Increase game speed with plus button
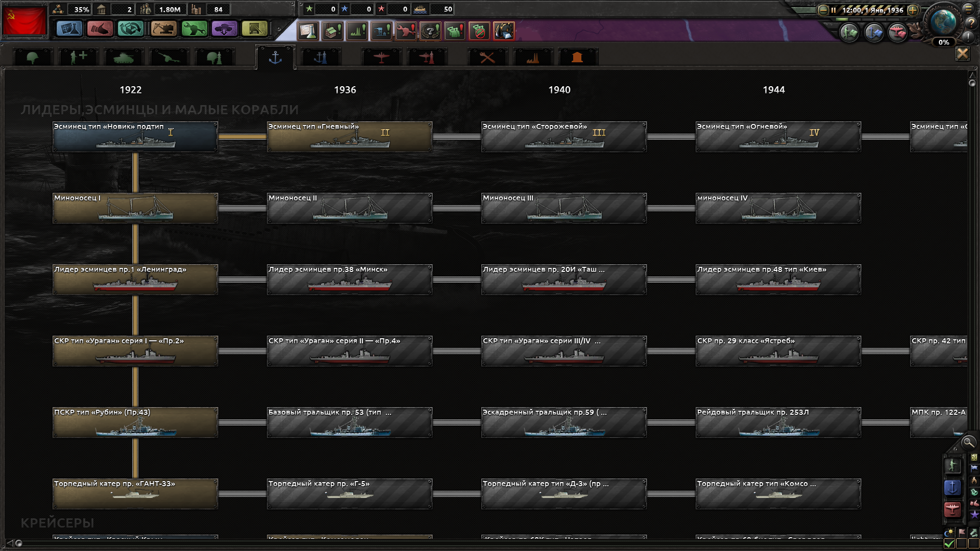The height and width of the screenshot is (551, 980). tap(913, 10)
